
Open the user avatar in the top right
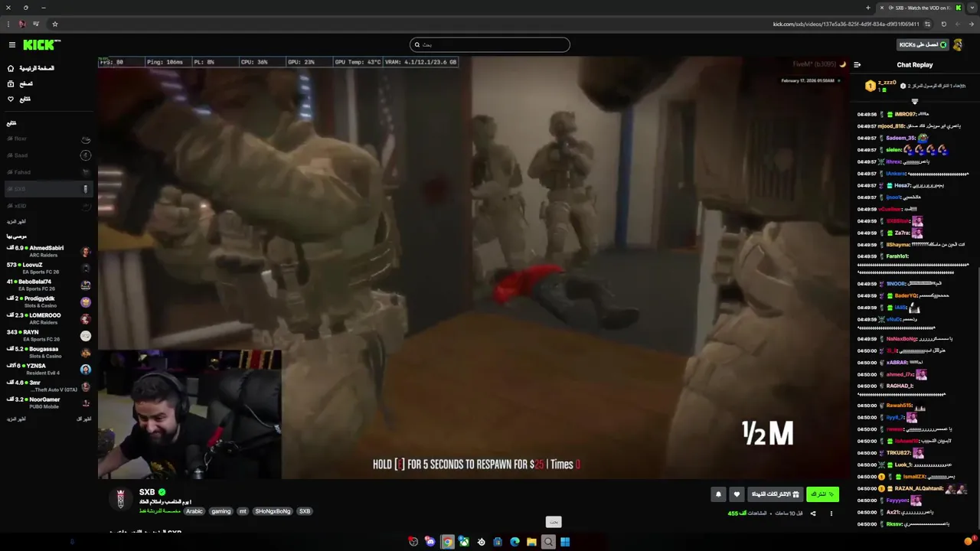(958, 44)
